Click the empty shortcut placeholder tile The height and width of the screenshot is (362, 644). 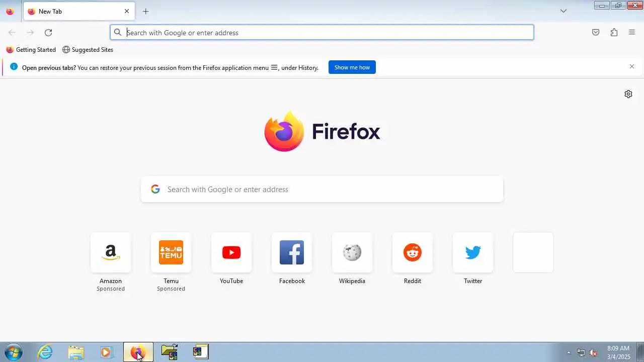[533, 252]
